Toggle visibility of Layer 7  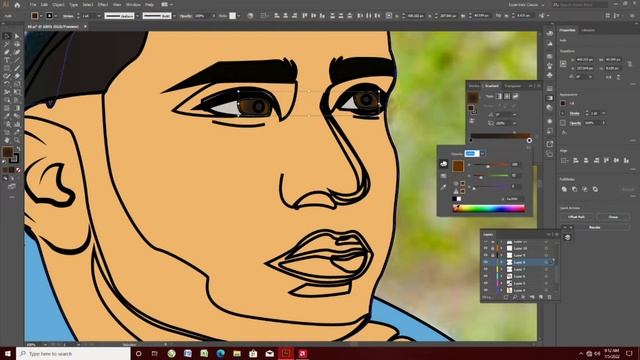[x=486, y=269]
